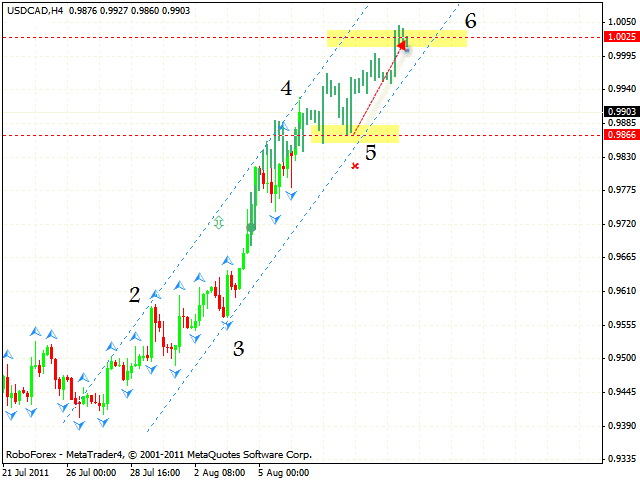Select the blue fractal arrow above wave label 2
This screenshot has height=480, width=640.
pyautogui.click(x=155, y=294)
